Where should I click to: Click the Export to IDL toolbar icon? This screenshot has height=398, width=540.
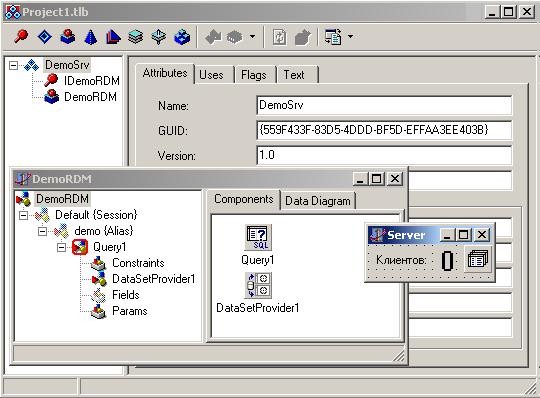click(x=333, y=36)
